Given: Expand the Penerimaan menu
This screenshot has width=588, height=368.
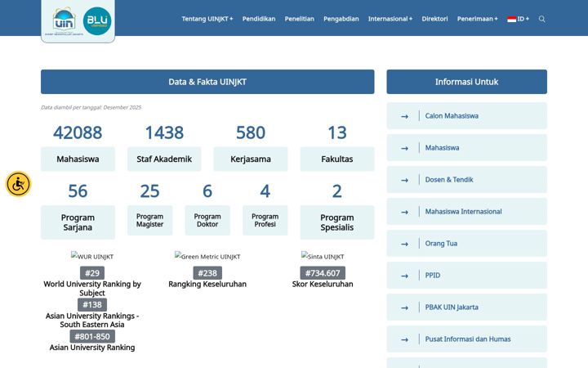Looking at the screenshot, I should click(x=478, y=19).
